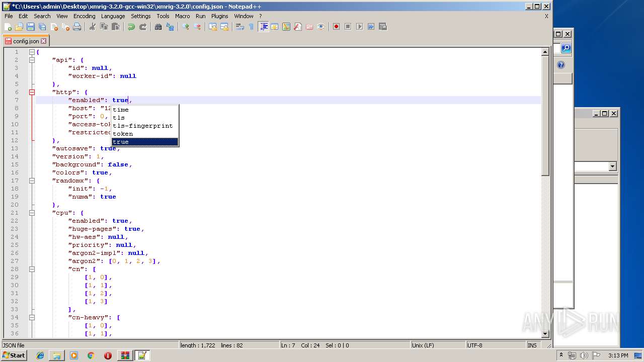644x362 pixels.
Task: Collapse the "randomx" block fold marker
Action: 32,180
